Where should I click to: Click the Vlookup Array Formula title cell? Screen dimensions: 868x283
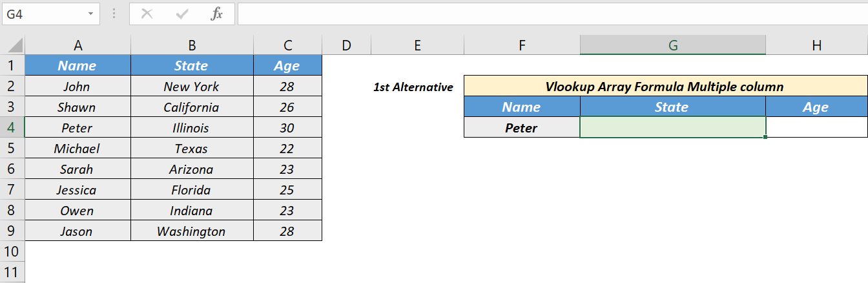665,87
